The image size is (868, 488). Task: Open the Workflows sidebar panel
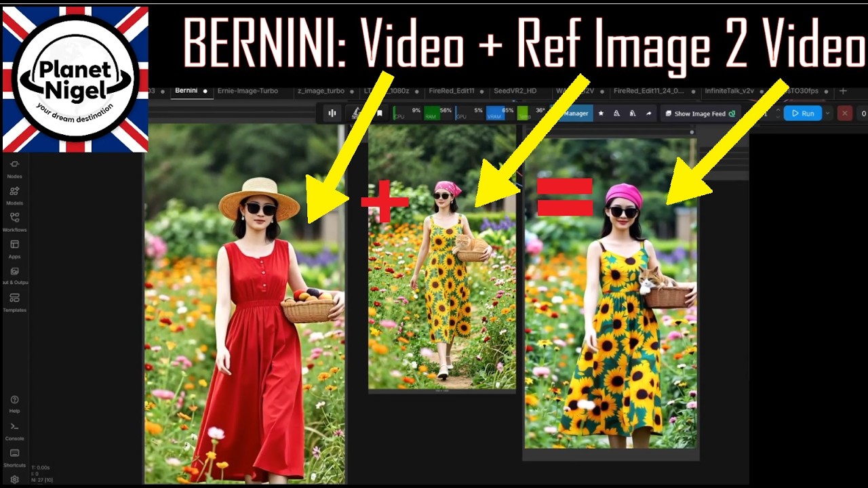[x=14, y=222]
